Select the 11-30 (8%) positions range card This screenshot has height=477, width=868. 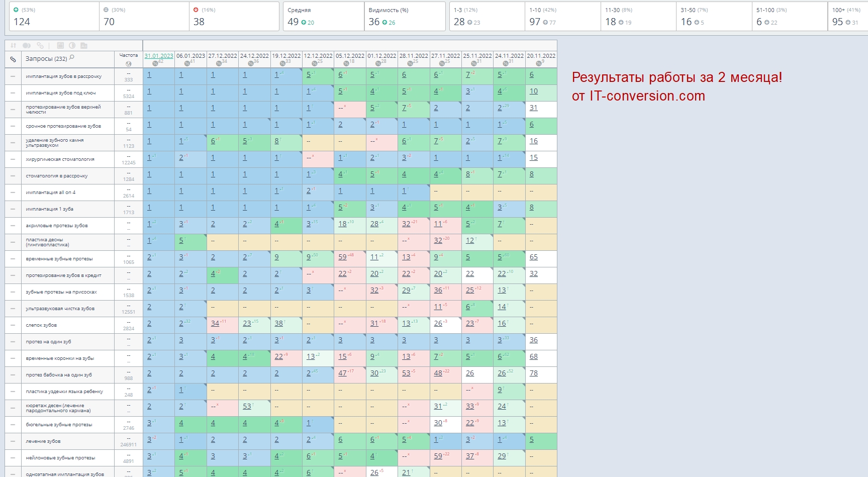coord(638,17)
